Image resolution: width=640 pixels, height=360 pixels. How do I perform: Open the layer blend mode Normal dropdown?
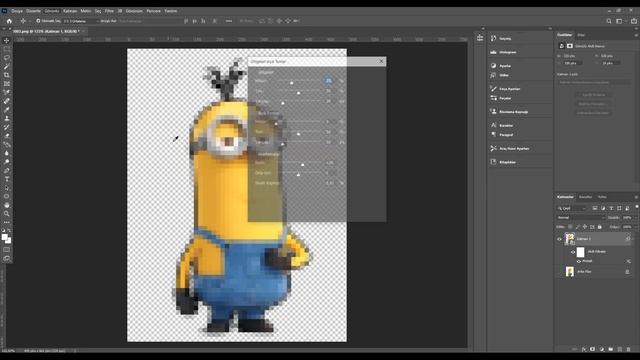tap(581, 218)
